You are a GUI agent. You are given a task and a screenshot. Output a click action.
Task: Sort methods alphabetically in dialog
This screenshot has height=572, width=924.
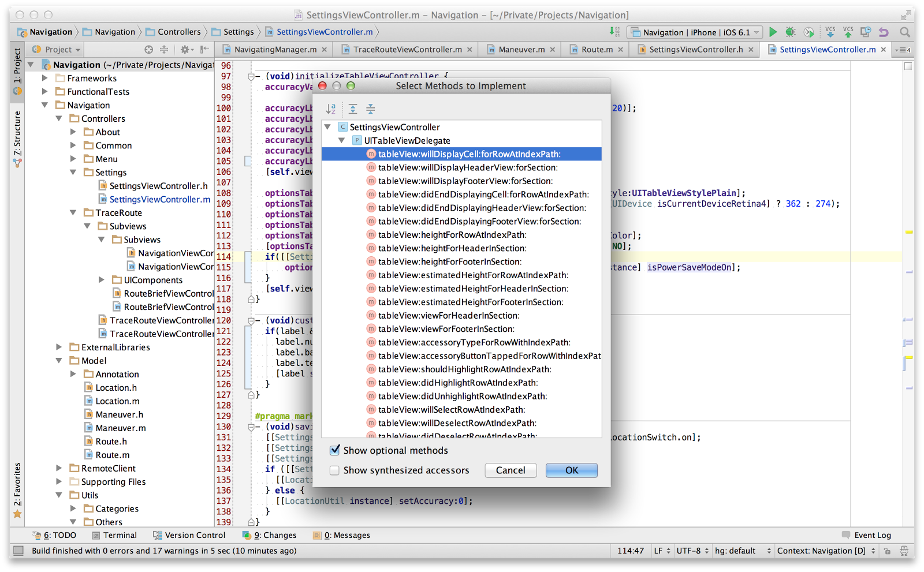pos(331,109)
